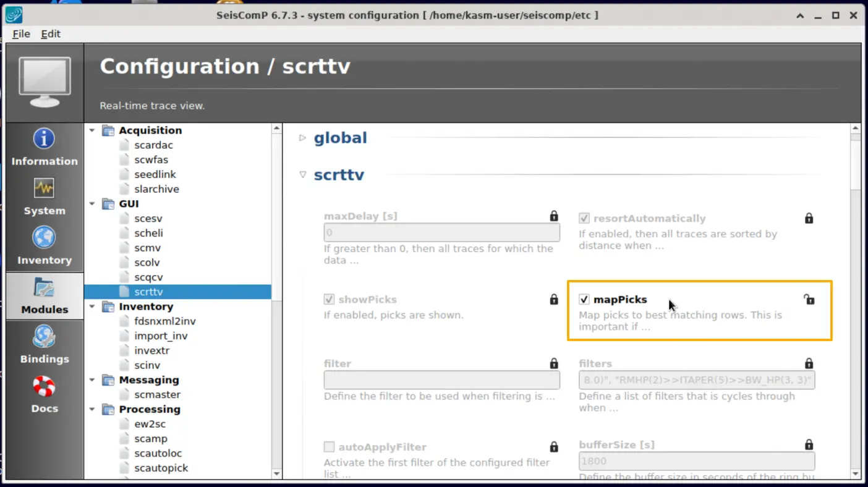Toggle the mapPicks checkbox
Image resolution: width=868 pixels, height=487 pixels.
[x=584, y=299]
